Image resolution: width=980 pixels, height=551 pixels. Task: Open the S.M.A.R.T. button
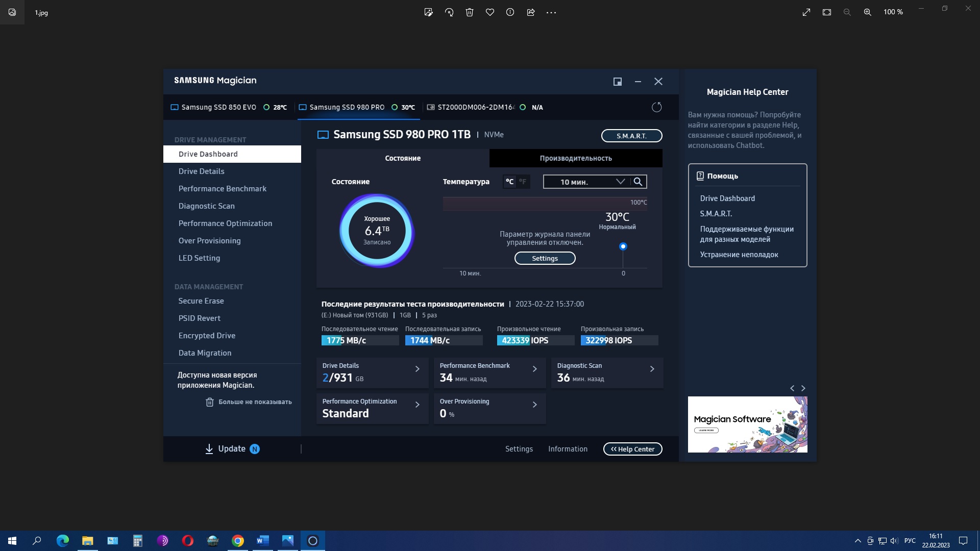click(x=631, y=136)
